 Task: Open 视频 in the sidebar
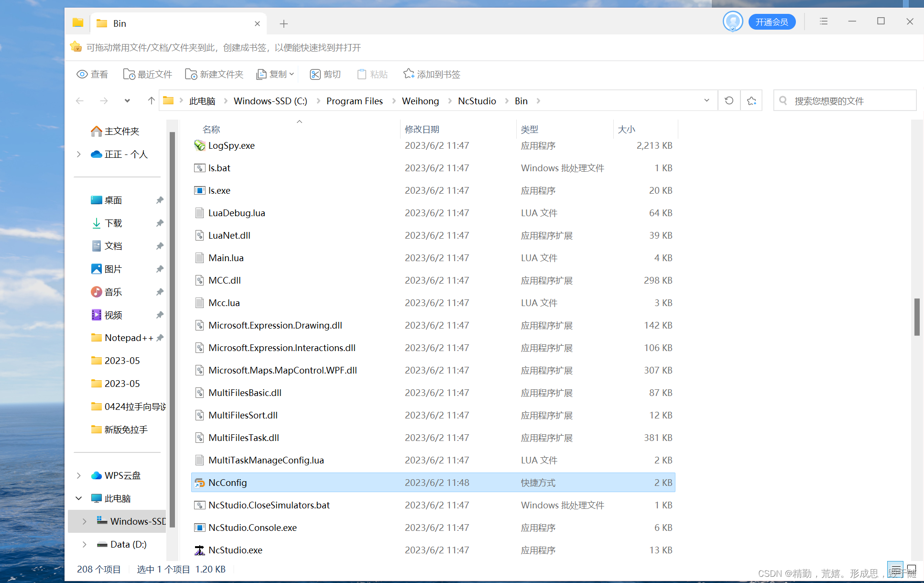(107, 315)
